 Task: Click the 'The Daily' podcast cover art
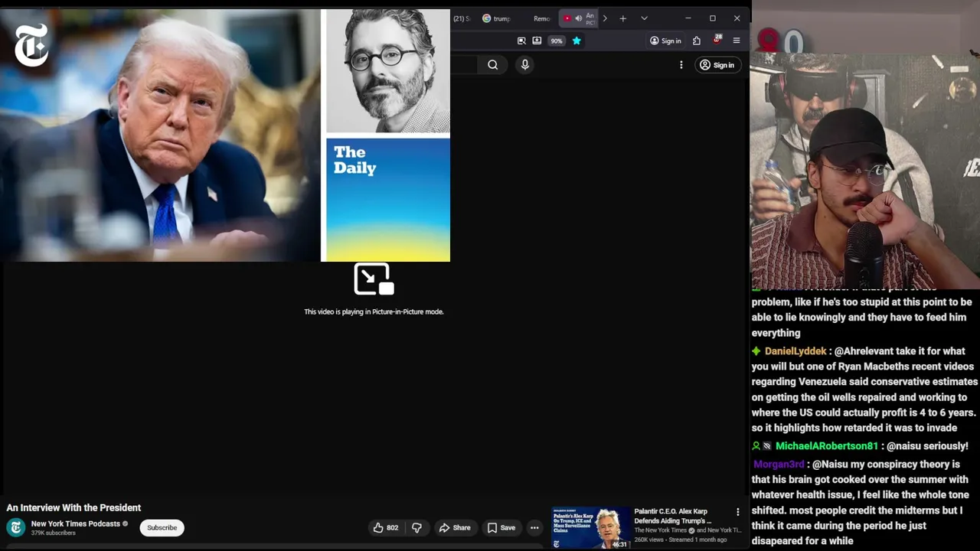tap(388, 200)
